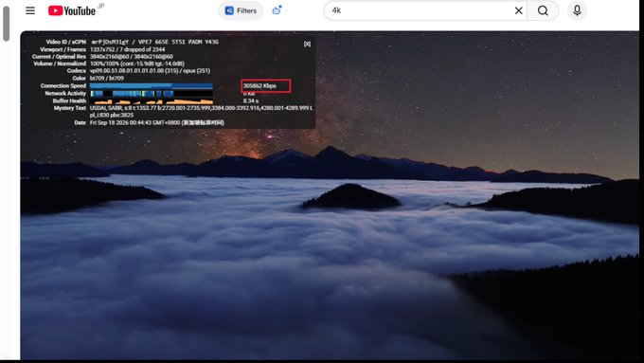644x363 pixels.
Task: Open the YouTube hamburger guide menu
Action: 30,10
